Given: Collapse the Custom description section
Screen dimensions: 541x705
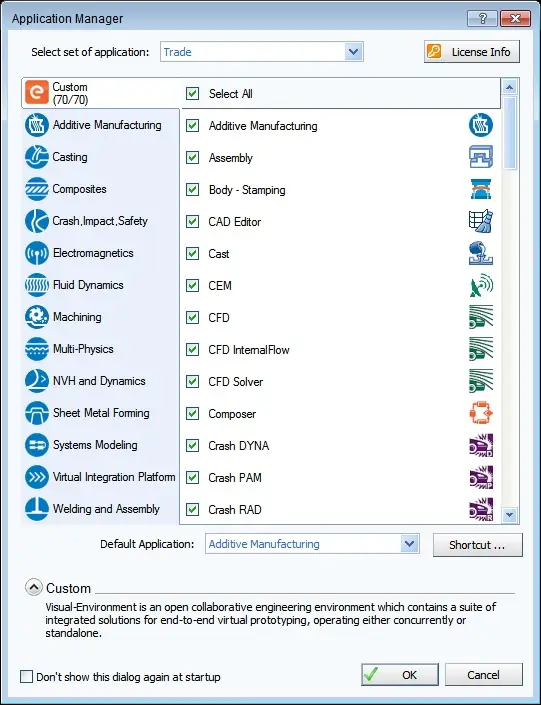Looking at the screenshot, I should coord(34,587).
